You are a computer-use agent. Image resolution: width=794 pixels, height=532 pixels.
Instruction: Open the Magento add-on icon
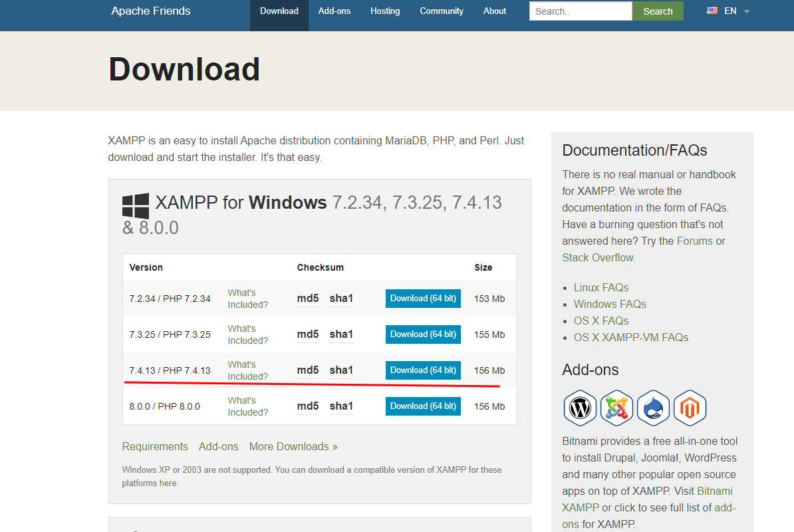(x=690, y=408)
